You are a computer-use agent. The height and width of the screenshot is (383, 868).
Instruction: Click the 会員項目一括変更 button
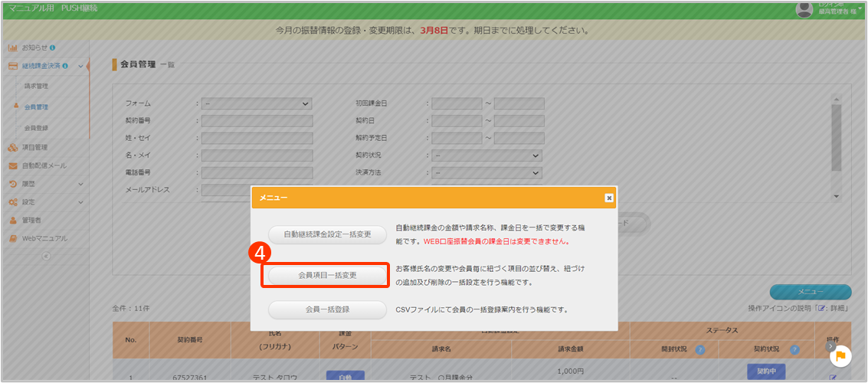point(327,274)
